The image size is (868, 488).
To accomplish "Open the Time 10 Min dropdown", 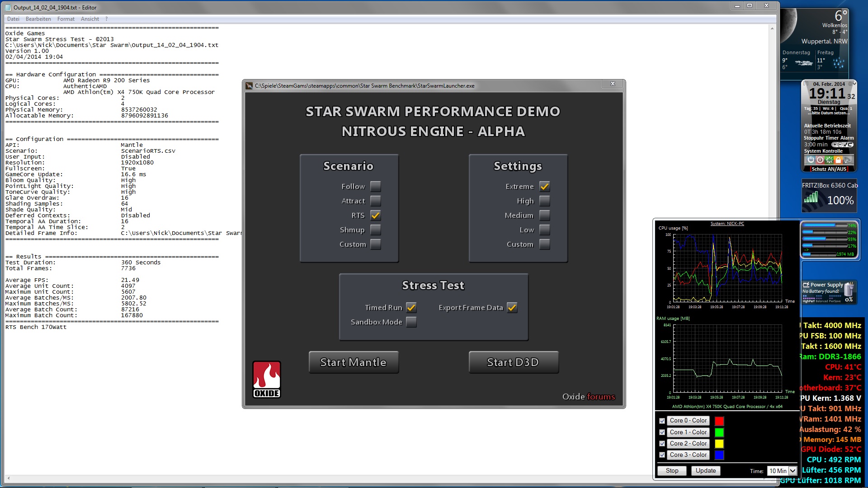I will click(x=792, y=471).
